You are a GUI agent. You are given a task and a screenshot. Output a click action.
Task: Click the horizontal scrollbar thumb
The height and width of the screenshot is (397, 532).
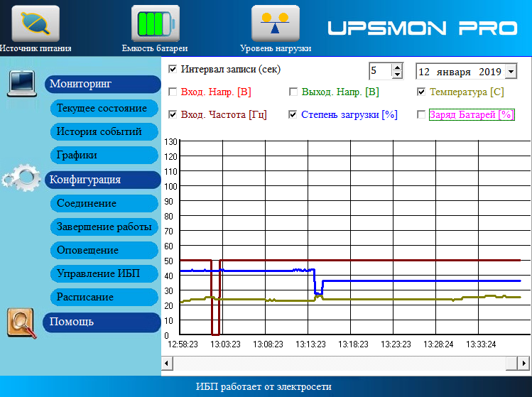tap(511, 364)
